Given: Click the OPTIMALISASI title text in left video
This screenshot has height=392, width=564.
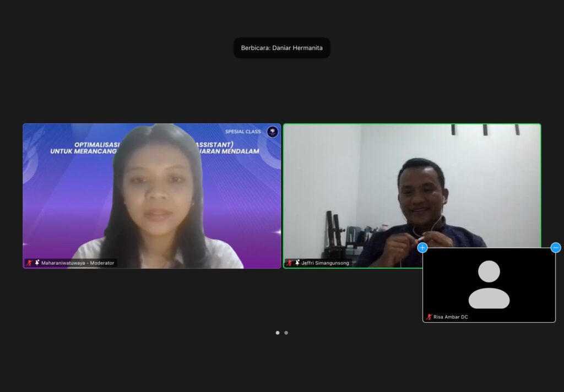Looking at the screenshot, I should (97, 144).
